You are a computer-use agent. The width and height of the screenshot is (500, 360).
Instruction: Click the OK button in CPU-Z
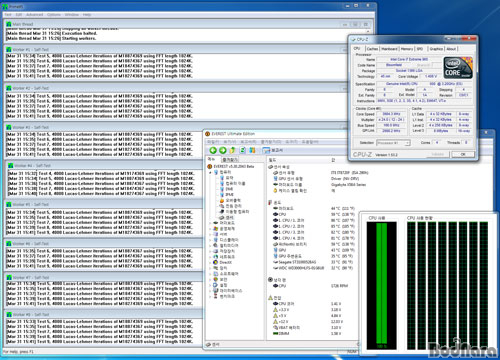click(x=463, y=154)
